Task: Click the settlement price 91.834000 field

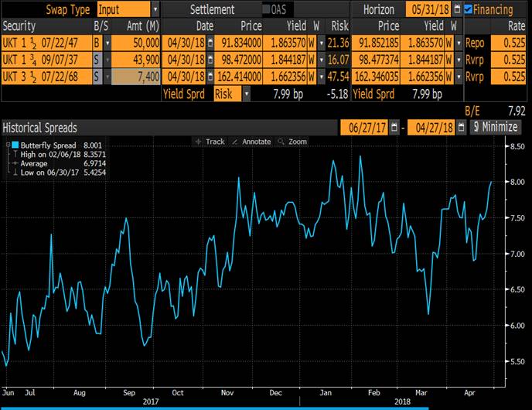Action: (238, 43)
